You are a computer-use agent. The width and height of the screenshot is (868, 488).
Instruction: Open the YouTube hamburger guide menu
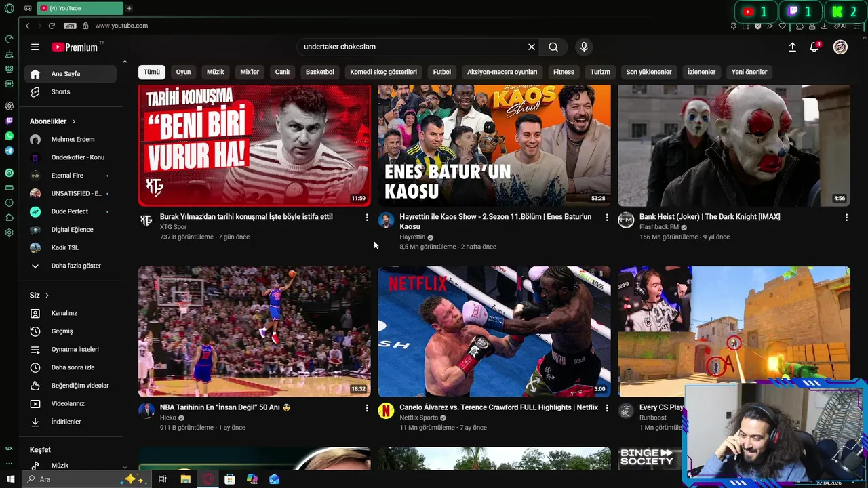[x=35, y=47]
